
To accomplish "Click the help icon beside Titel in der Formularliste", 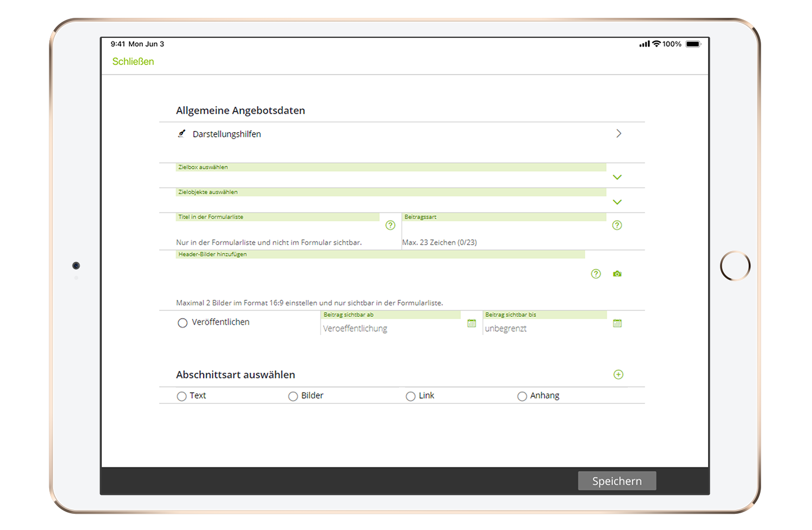I will 390,225.
